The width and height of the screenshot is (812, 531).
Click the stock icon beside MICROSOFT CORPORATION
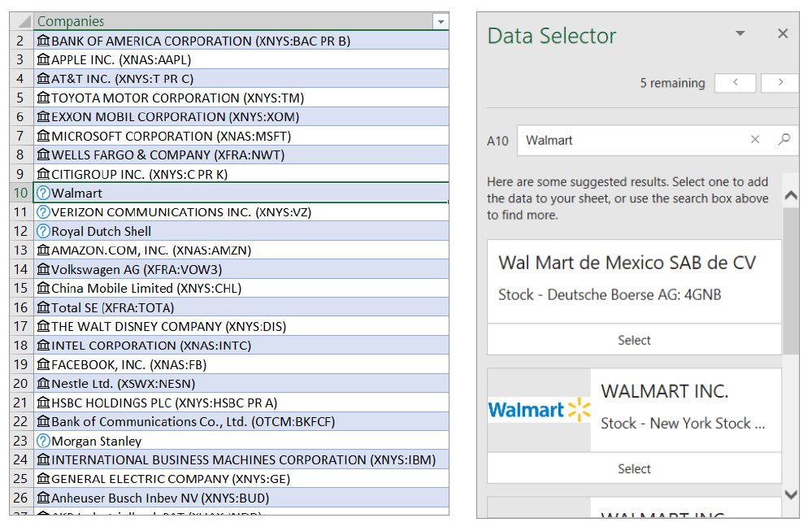click(44, 137)
